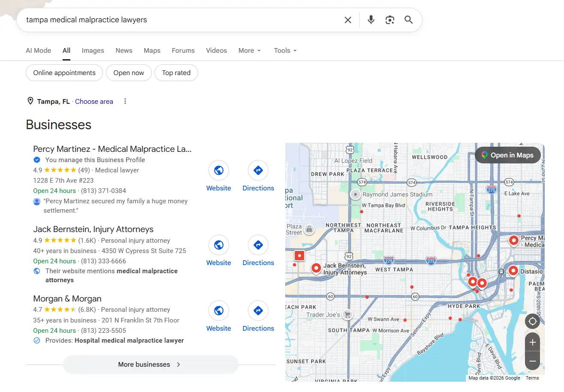564x392 pixels.
Task: Open Morgan & Morgan listing
Action: 67,299
